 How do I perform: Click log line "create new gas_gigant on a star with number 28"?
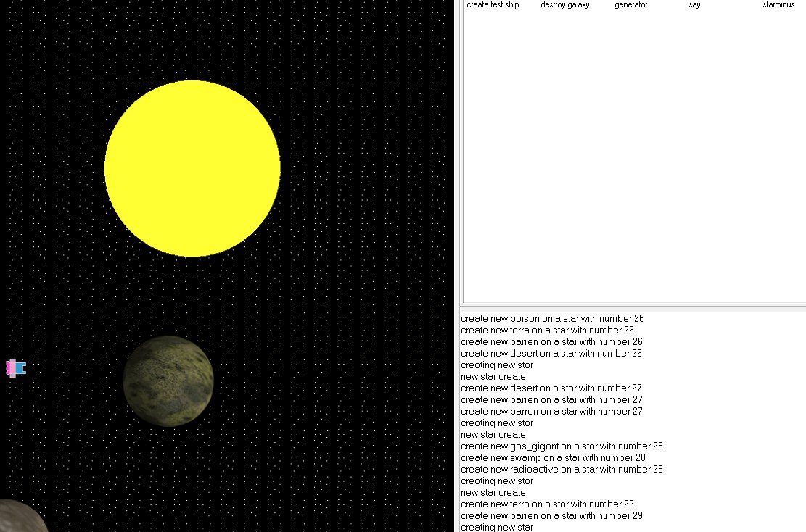click(562, 446)
